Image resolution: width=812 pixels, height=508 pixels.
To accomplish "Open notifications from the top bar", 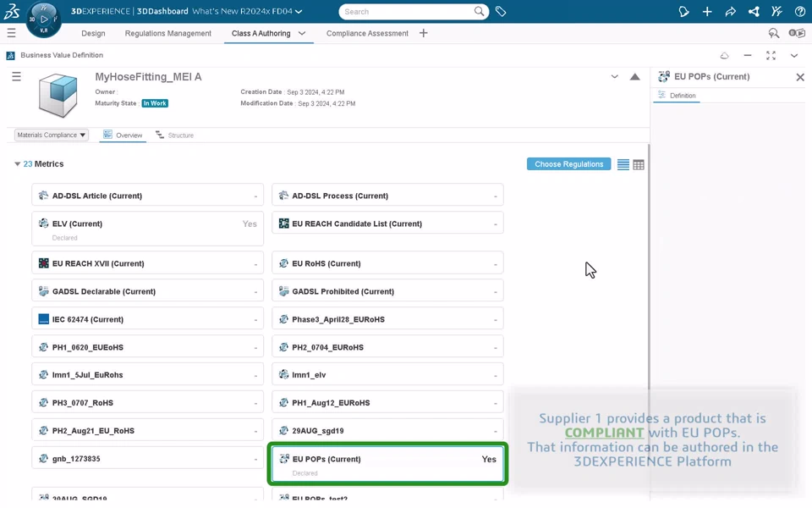I will (683, 11).
